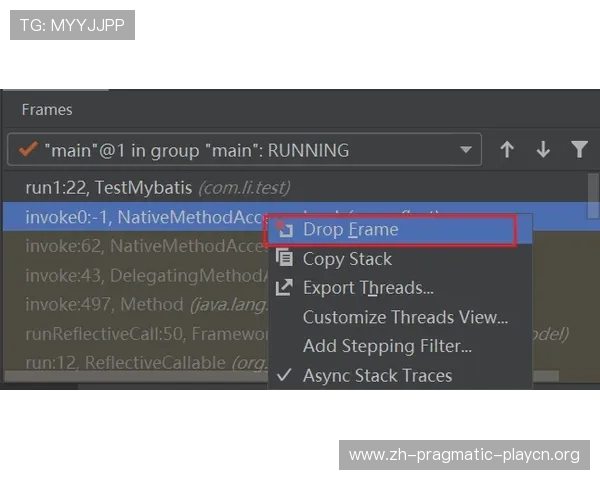Click the orange checkmark thread icon
The width and height of the screenshot is (600, 480).
(x=28, y=149)
